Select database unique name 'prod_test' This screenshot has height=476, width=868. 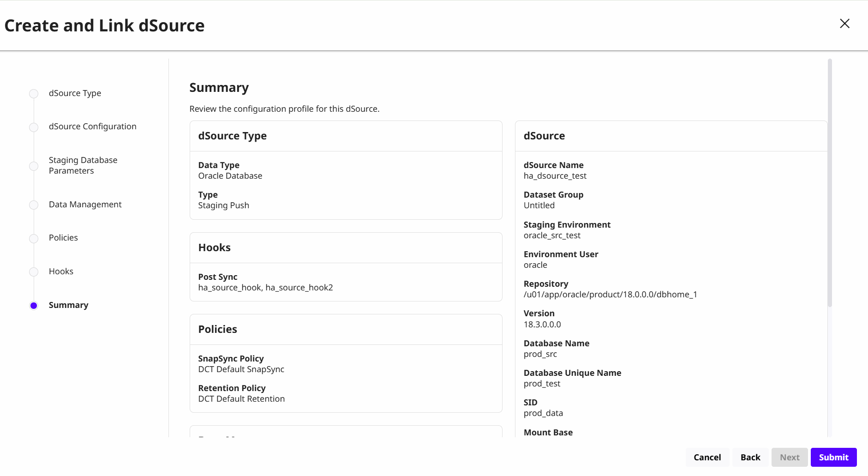coord(542,384)
